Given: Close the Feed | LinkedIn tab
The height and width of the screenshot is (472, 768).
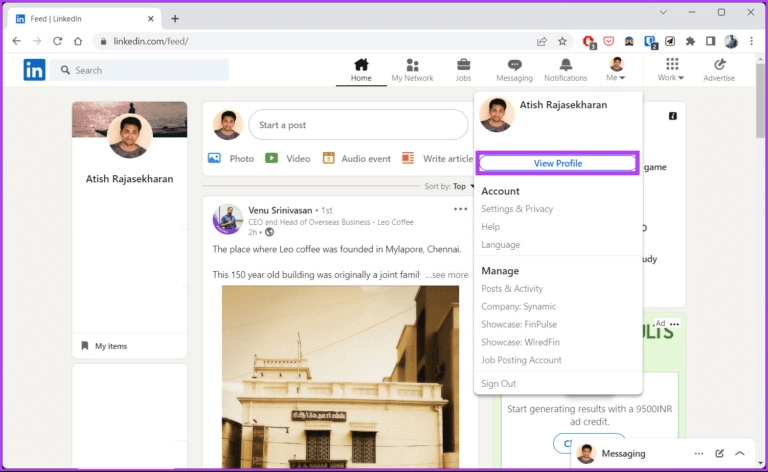Looking at the screenshot, I should [150, 19].
